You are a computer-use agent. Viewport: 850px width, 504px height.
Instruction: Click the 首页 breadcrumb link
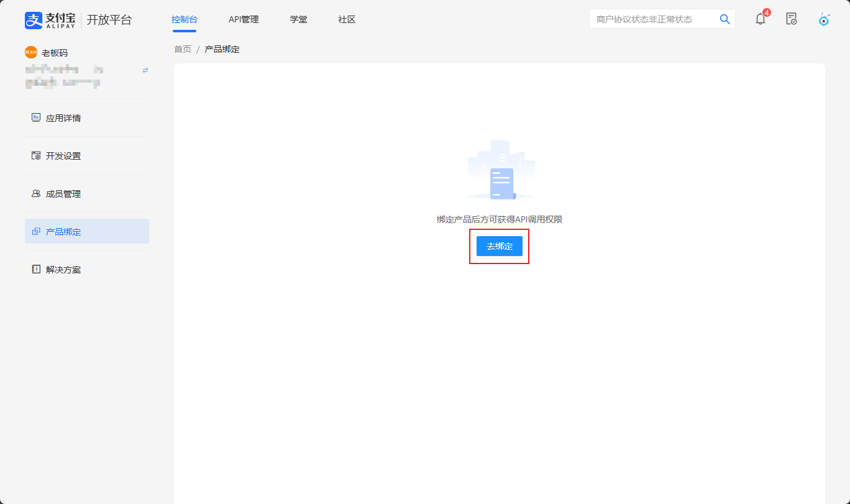click(183, 49)
